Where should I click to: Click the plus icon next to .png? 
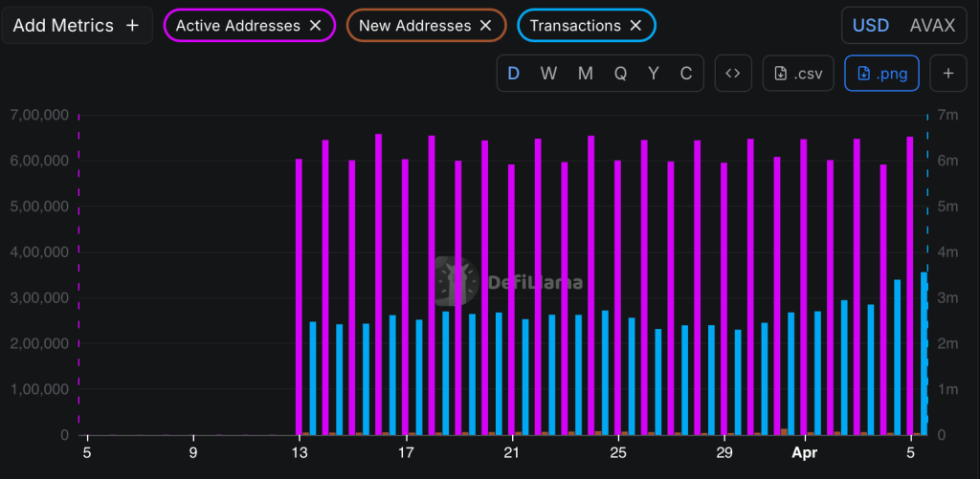948,74
